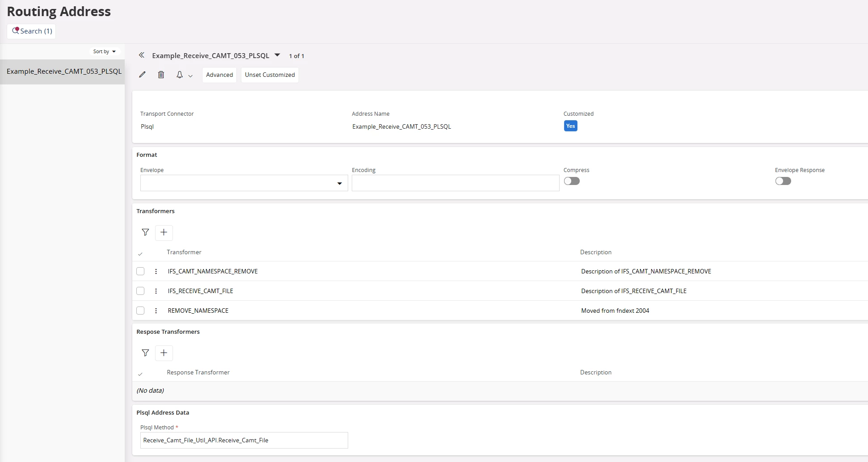
Task: Click the Unset Customized button
Action: [270, 75]
